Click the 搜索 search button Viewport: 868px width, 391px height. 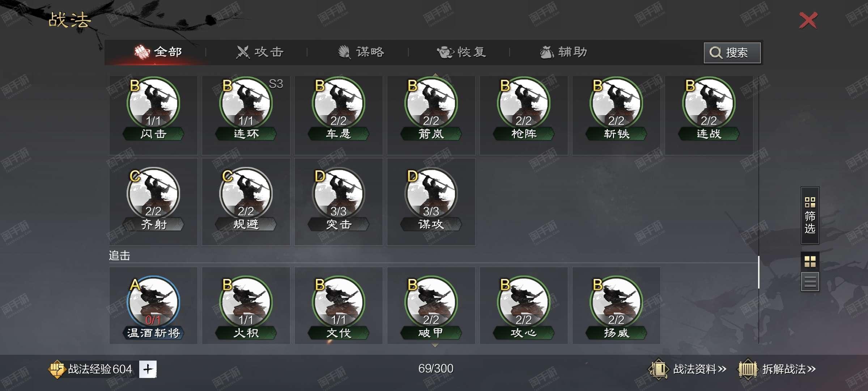pyautogui.click(x=732, y=53)
